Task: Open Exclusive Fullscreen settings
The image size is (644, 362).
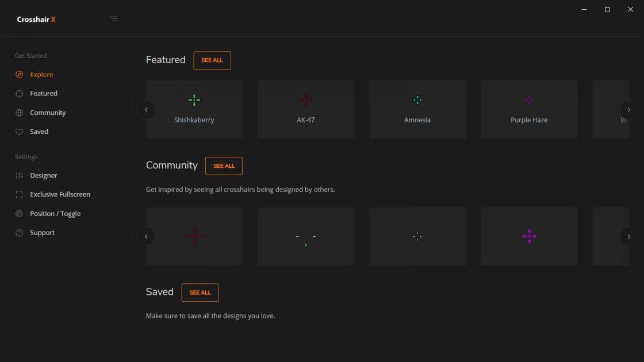Action: coord(60,194)
